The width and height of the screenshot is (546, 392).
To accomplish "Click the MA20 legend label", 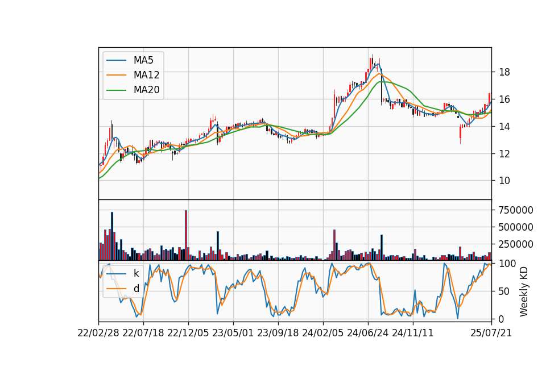I will pos(146,90).
